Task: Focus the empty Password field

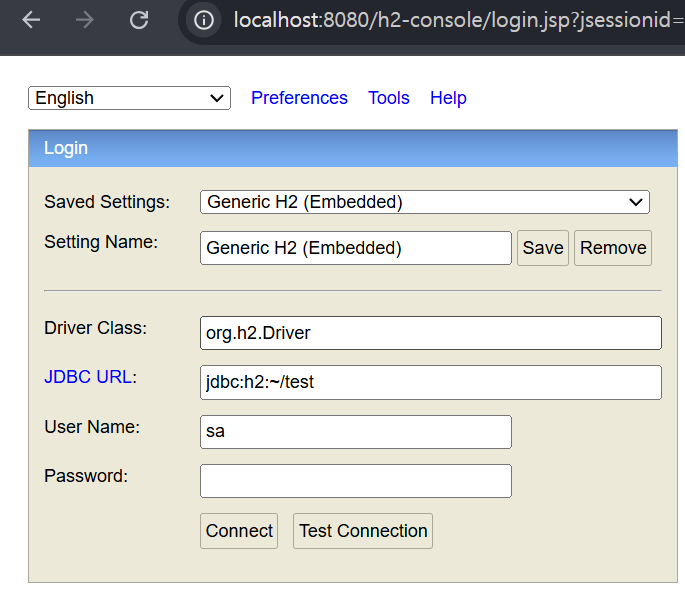Action: tap(356, 481)
